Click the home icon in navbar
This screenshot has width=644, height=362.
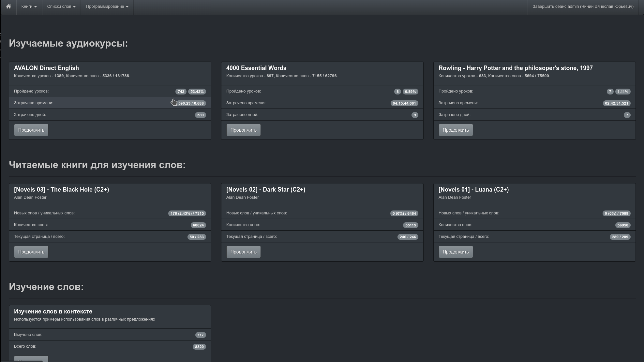pyautogui.click(x=8, y=7)
